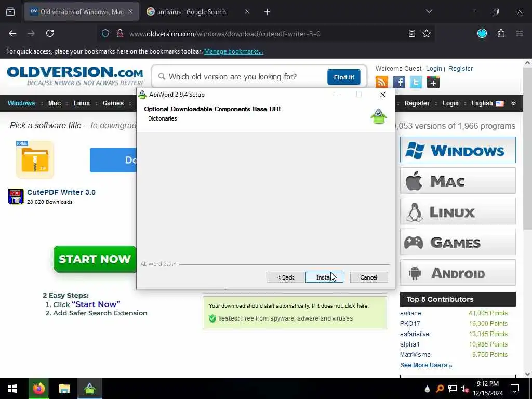Open contributor safarisilver's profile
The image size is (532, 399).
416,334
